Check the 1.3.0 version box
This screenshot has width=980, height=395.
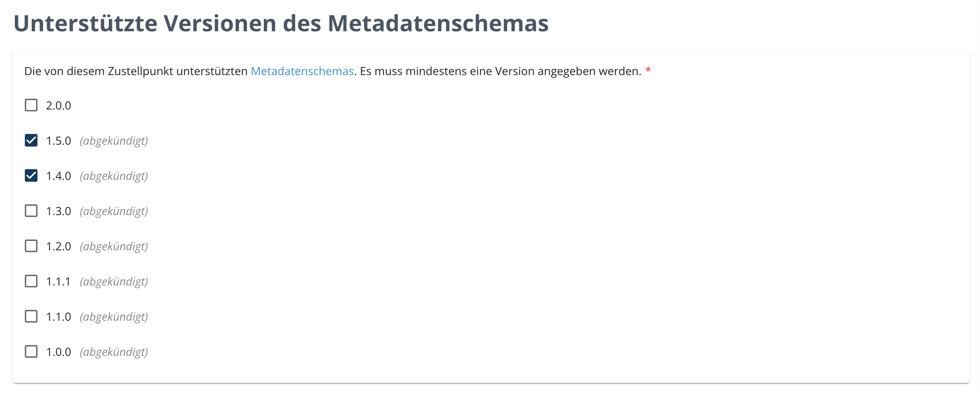point(31,210)
